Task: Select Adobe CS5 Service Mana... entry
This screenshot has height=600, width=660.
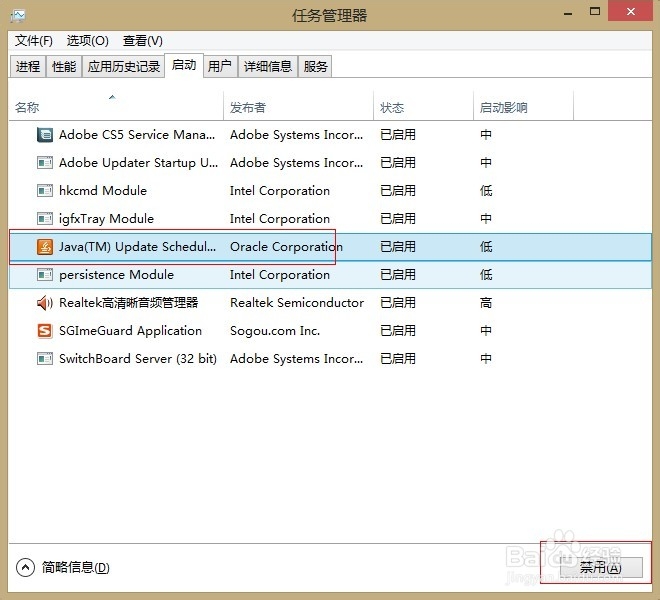Action: tap(137, 135)
